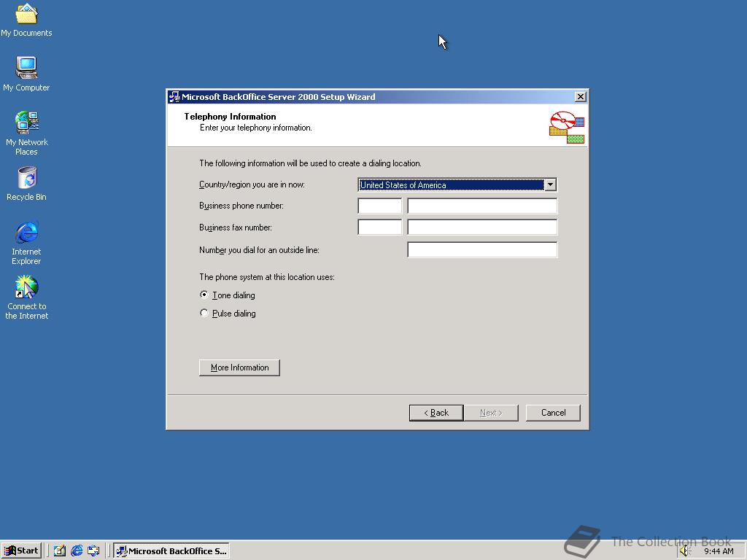The image size is (747, 560).
Task: Open the Start menu
Action: [21, 551]
